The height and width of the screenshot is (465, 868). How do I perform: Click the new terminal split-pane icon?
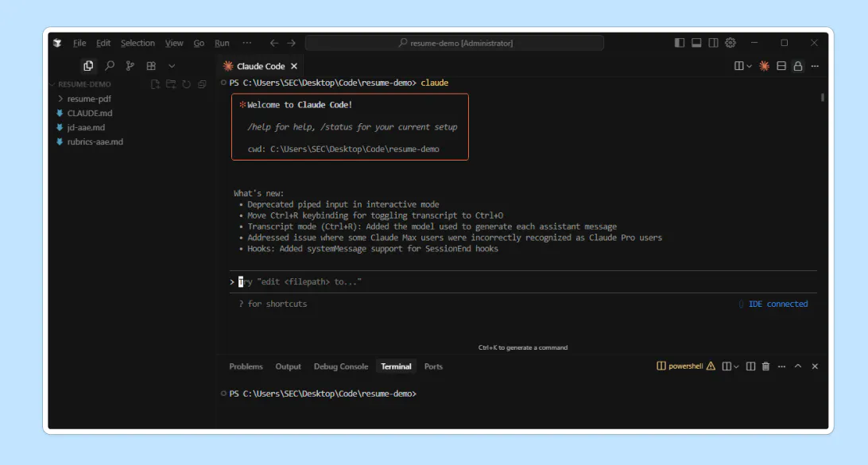point(727,366)
